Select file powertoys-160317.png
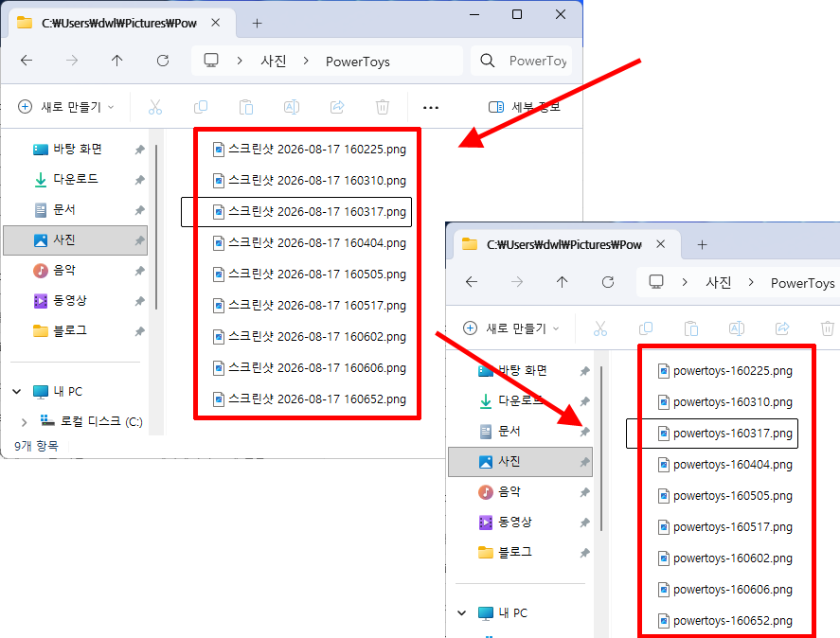Viewport: 840px width, 638px height. coord(712,434)
